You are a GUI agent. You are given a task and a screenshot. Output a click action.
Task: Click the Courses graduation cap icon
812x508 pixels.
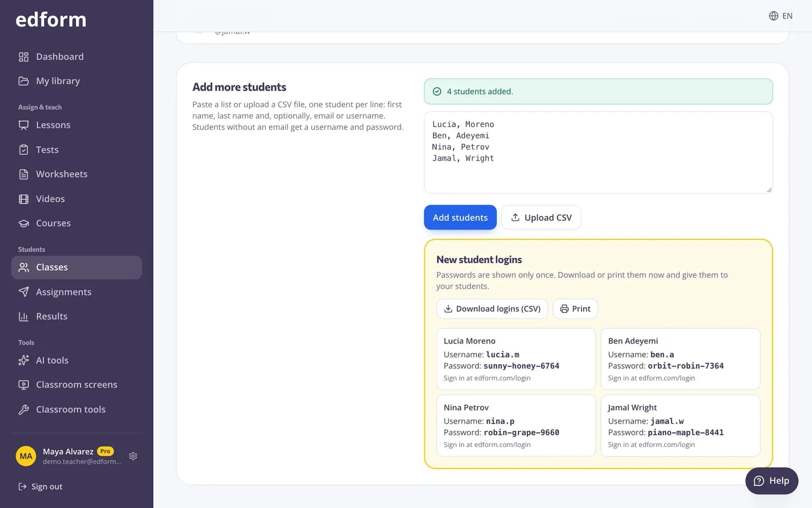pos(23,224)
